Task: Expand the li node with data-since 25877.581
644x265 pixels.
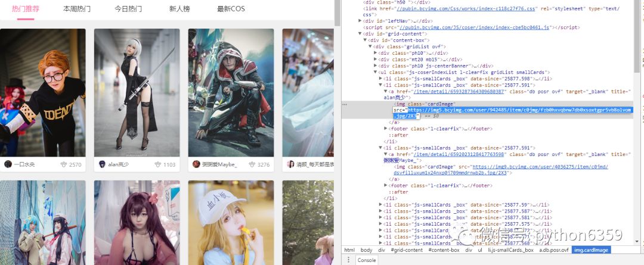Action: pos(380,218)
